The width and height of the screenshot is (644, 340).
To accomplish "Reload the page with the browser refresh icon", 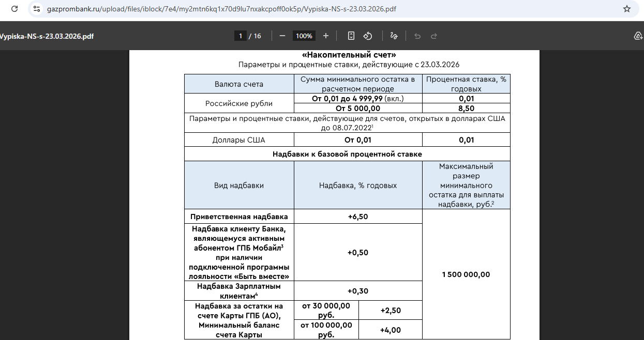I will coord(14,9).
